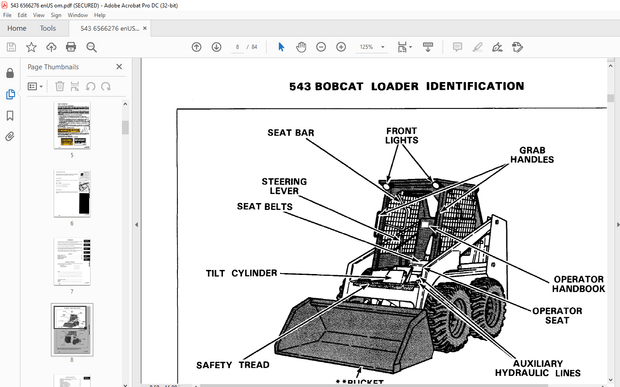Open the Bookmarks panel icon
The image size is (620, 387).
[x=10, y=115]
